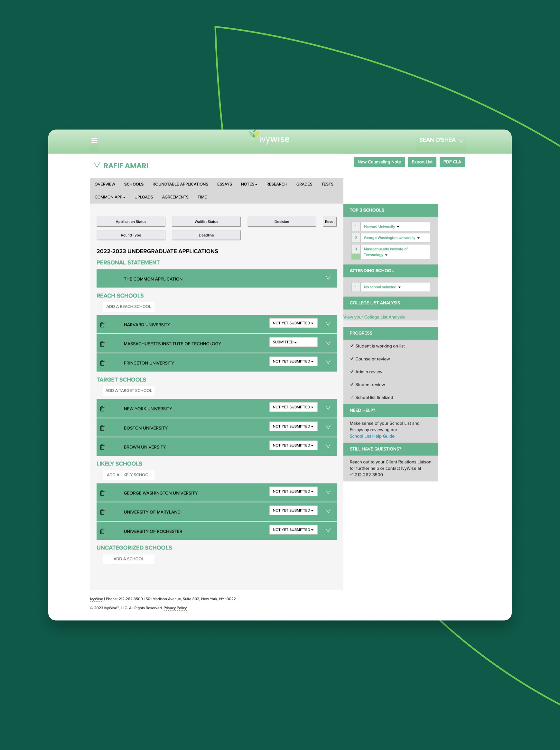Viewport: 560px width, 750px height.
Task: Expand George Washington University row chevron
Action: (328, 492)
